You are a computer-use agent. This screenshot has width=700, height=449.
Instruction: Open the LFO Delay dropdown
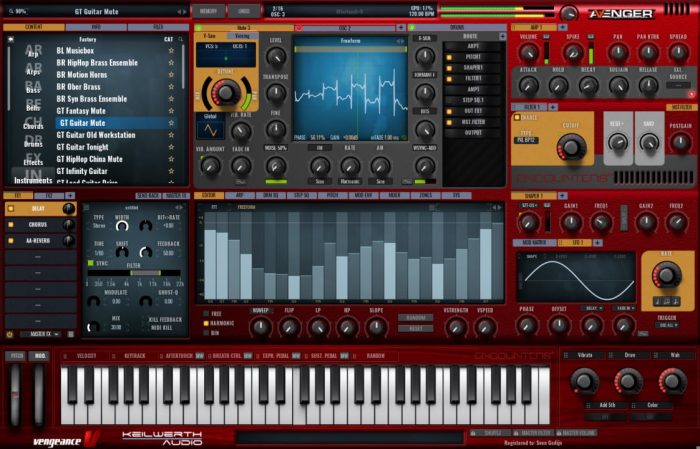pos(592,308)
